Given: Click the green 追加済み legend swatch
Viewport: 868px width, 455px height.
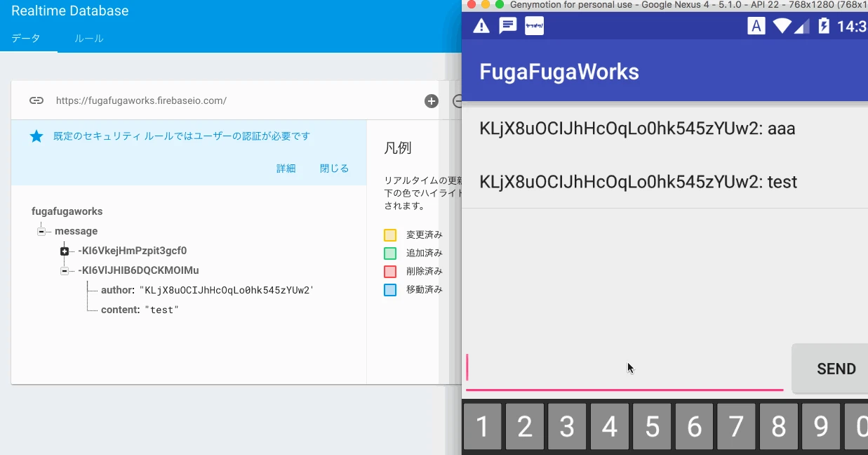Looking at the screenshot, I should [x=390, y=253].
